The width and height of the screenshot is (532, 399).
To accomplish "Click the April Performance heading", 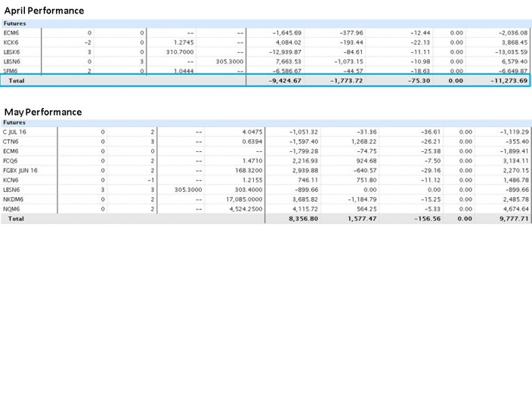I will [x=44, y=11].
